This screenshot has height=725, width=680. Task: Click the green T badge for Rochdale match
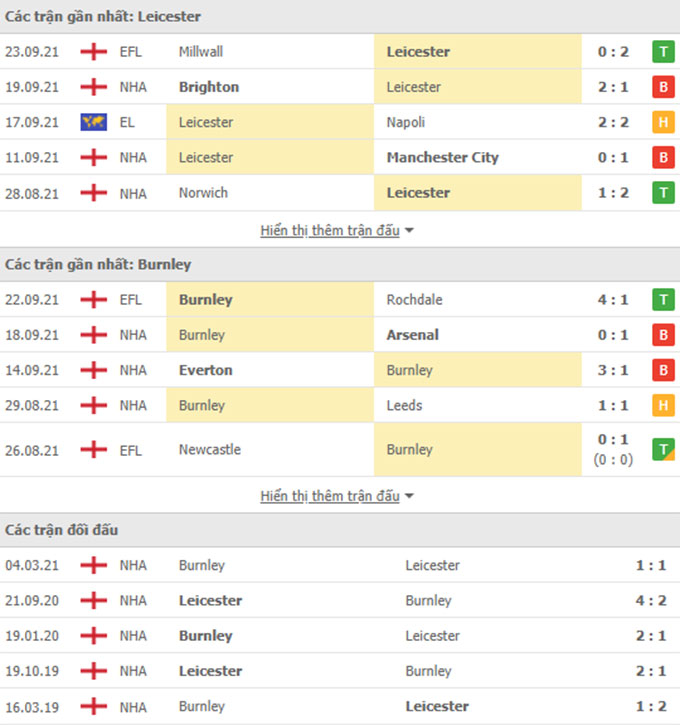pyautogui.click(x=663, y=300)
